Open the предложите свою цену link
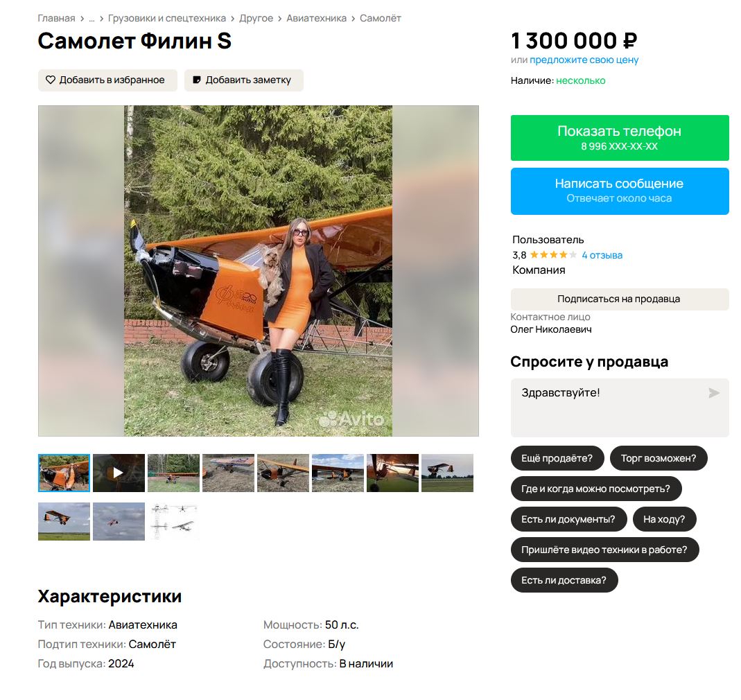 tap(584, 60)
